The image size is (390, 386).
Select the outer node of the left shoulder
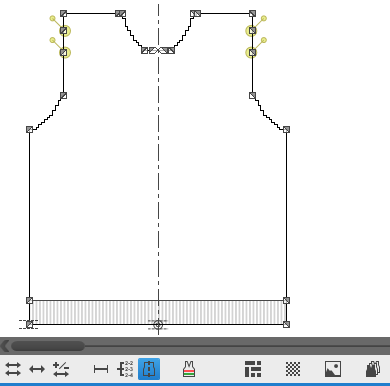tap(64, 14)
